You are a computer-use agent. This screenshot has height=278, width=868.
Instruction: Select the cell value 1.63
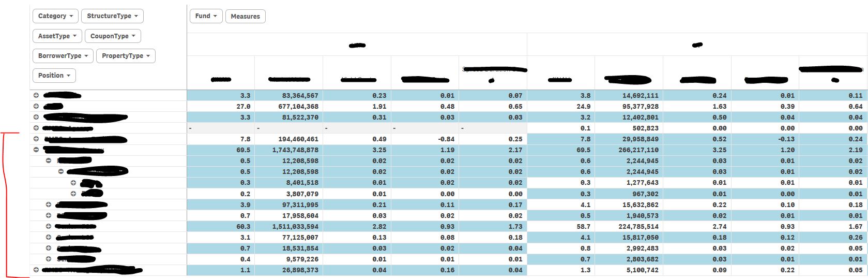pyautogui.click(x=697, y=107)
